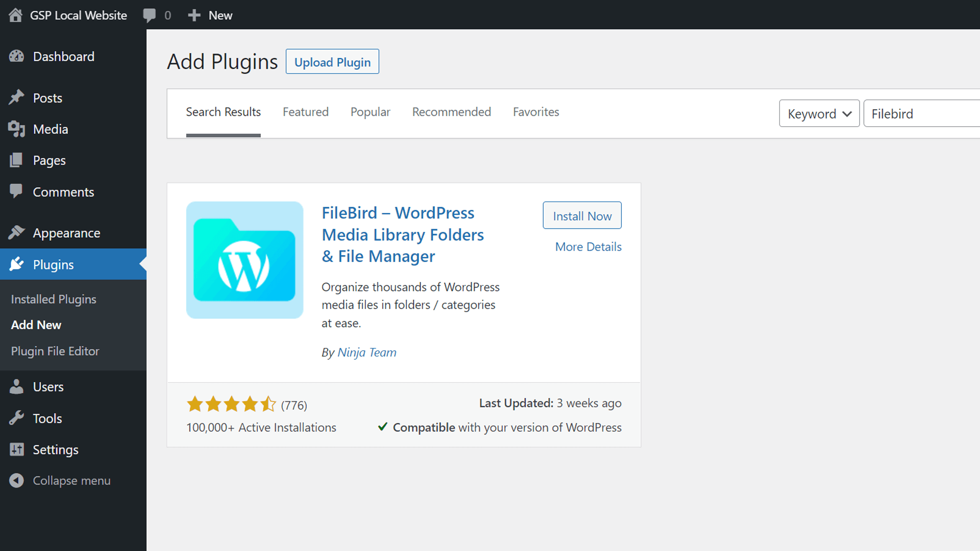Open the Keyword search type dropdown
980x551 pixels.
[x=819, y=113]
